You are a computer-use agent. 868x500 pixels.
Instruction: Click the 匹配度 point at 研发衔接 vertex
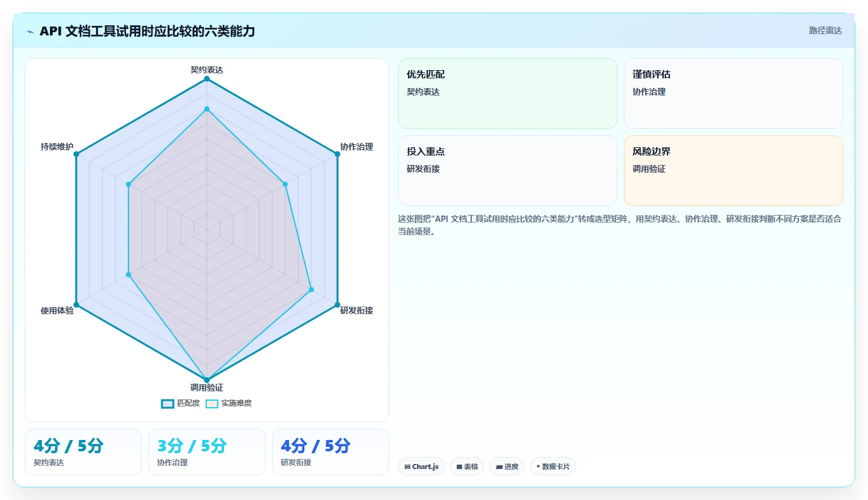tap(337, 305)
